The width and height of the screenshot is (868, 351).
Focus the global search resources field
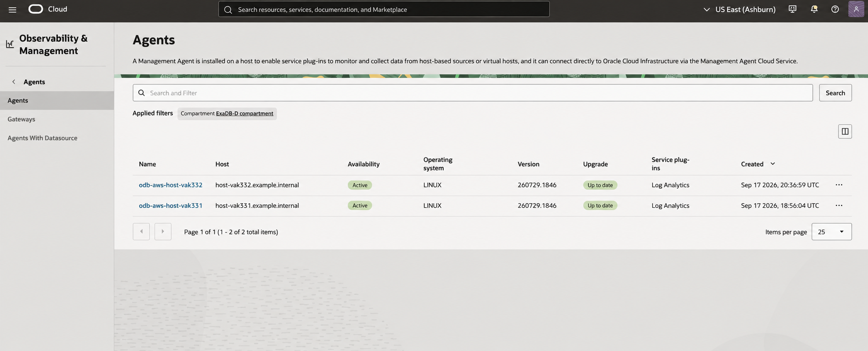pos(384,9)
